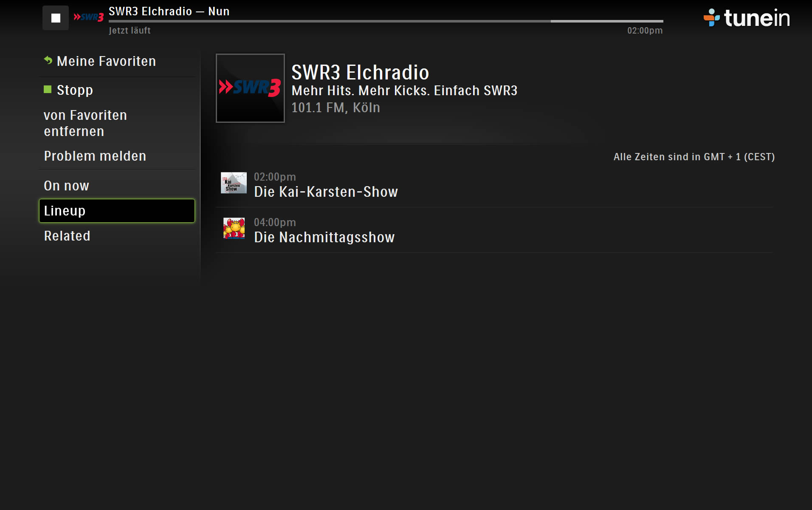Click the 02:00pm end time in top bar

pos(645,31)
